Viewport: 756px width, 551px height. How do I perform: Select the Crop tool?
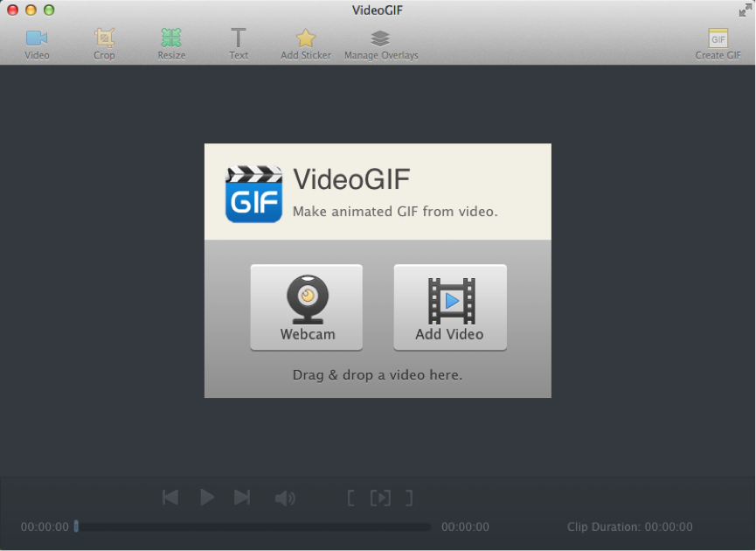coord(104,44)
